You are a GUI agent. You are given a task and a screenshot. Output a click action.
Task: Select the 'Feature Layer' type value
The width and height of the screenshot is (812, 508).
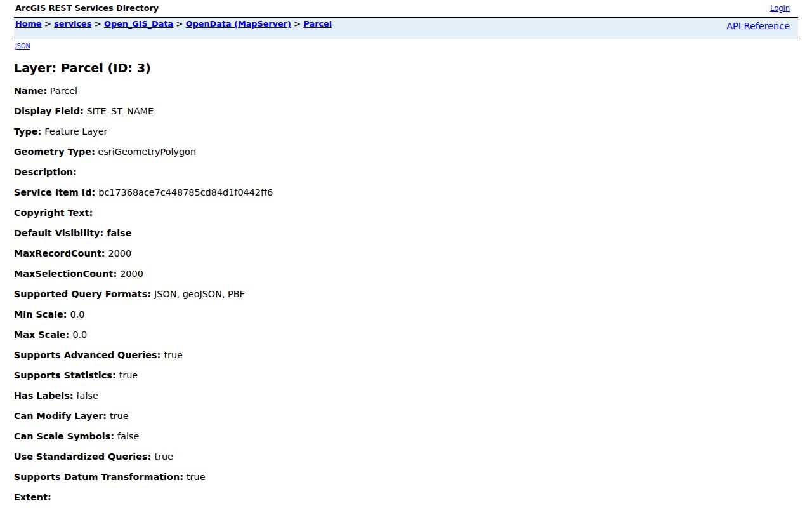(x=76, y=131)
